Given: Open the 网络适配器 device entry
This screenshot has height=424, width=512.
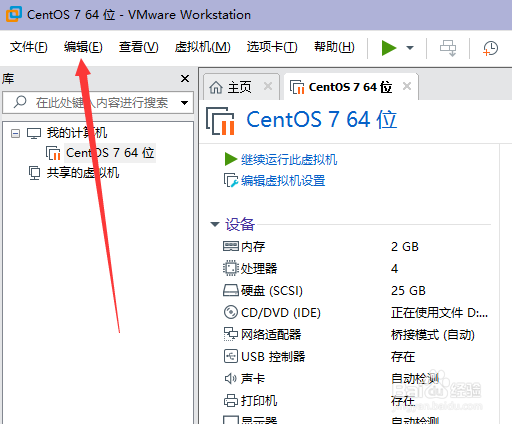Looking at the screenshot, I should (271, 335).
